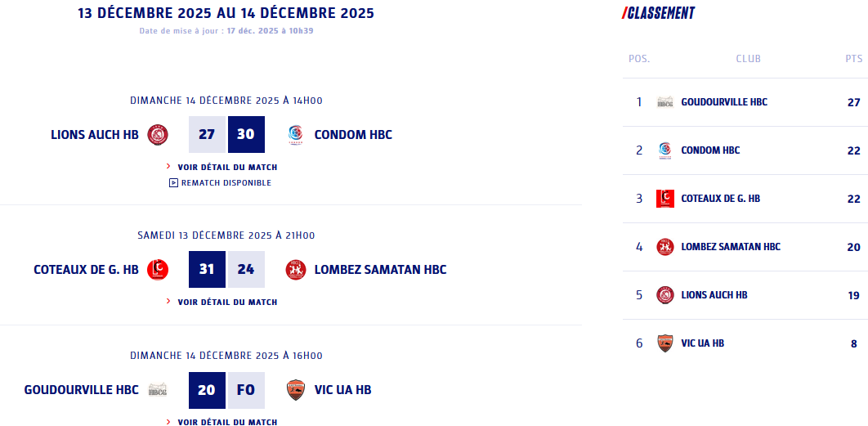Click Goudourville HBC logo in standings table
868x426 pixels.
(x=665, y=102)
